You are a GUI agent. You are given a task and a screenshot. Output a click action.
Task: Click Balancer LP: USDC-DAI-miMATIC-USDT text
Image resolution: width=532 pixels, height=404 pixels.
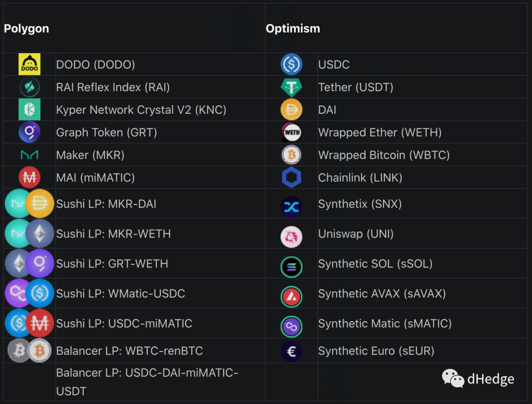point(147,382)
